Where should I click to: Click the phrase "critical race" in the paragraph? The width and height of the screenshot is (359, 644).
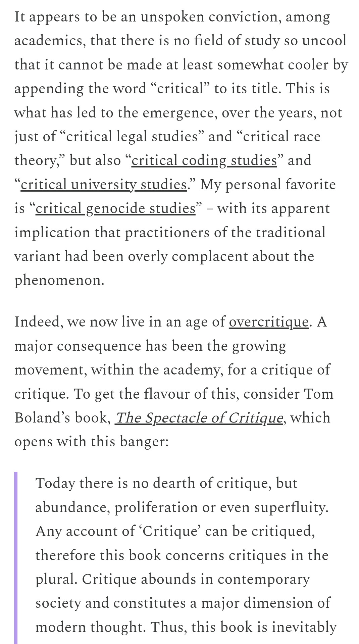pyautogui.click(x=281, y=137)
